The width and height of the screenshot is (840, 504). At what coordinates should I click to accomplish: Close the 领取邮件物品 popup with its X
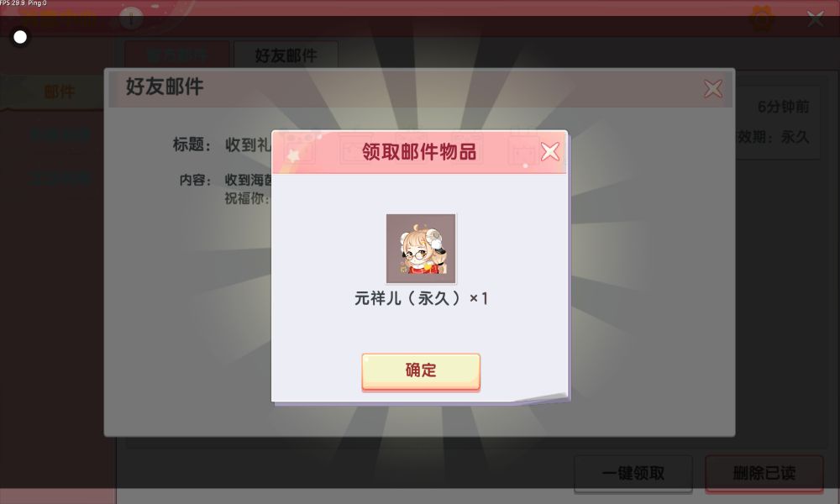(x=549, y=151)
